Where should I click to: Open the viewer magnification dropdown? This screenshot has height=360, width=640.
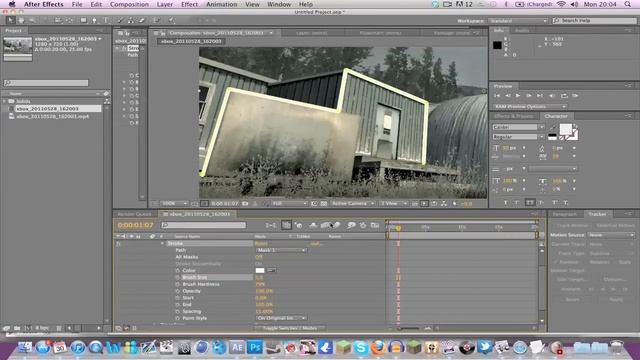click(174, 203)
